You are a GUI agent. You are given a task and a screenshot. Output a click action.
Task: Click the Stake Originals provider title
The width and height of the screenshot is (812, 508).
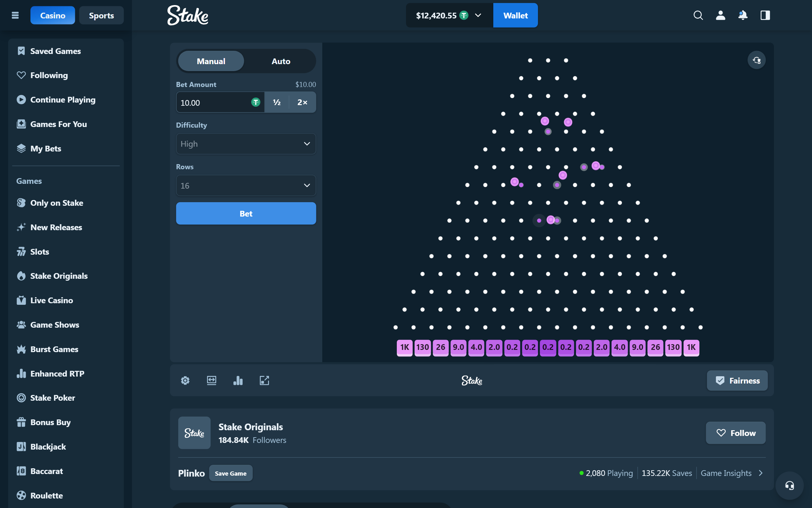coord(251,427)
